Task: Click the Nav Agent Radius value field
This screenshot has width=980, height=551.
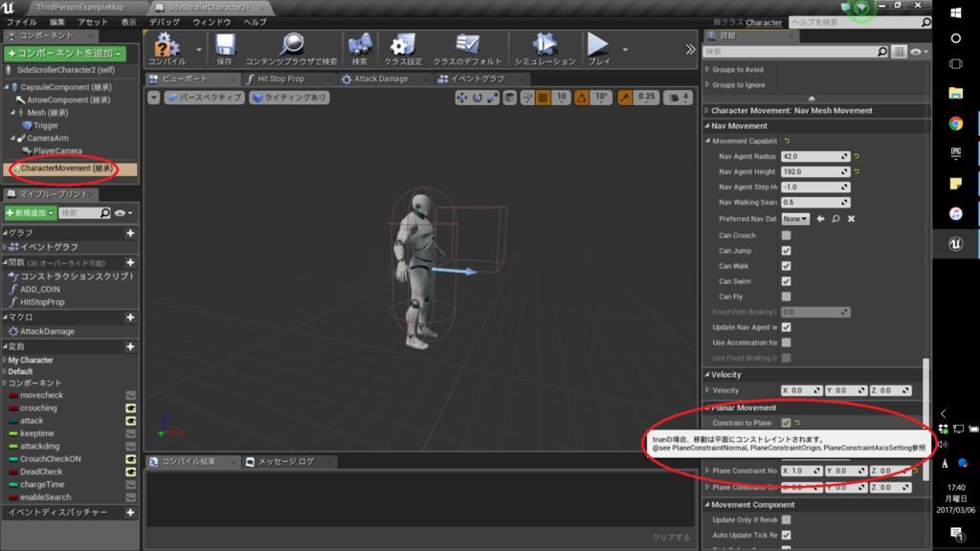Action: click(815, 156)
